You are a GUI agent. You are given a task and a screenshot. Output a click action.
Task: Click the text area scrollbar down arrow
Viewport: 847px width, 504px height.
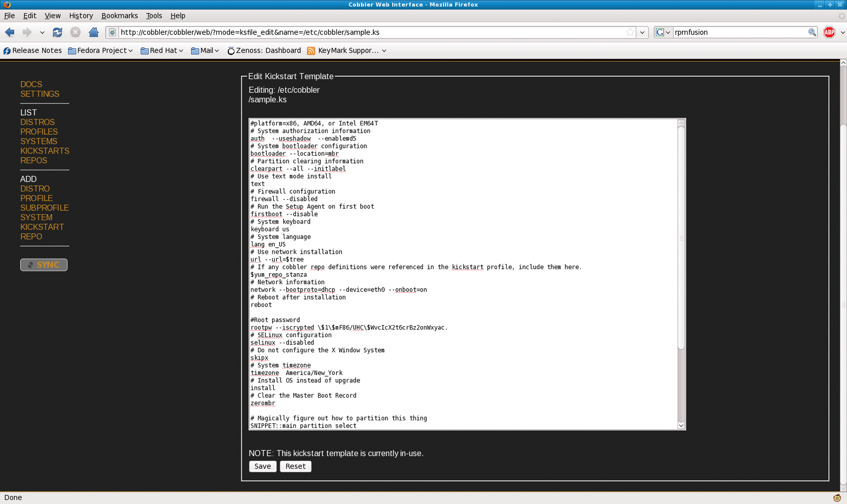681,425
